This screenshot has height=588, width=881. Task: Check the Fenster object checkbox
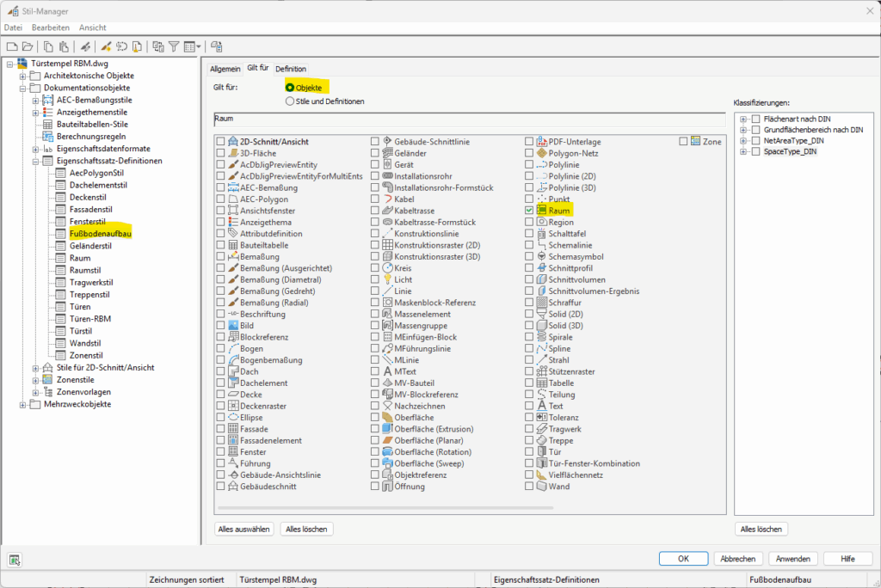[221, 451]
